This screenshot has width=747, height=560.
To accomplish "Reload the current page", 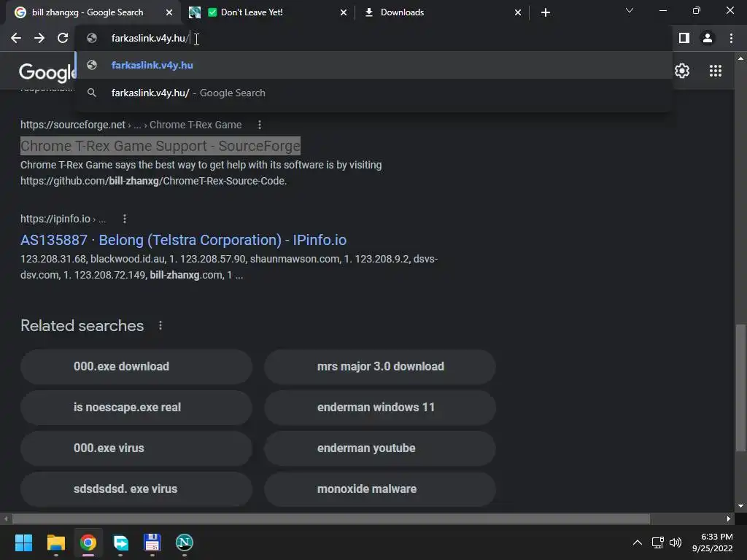I will (63, 38).
